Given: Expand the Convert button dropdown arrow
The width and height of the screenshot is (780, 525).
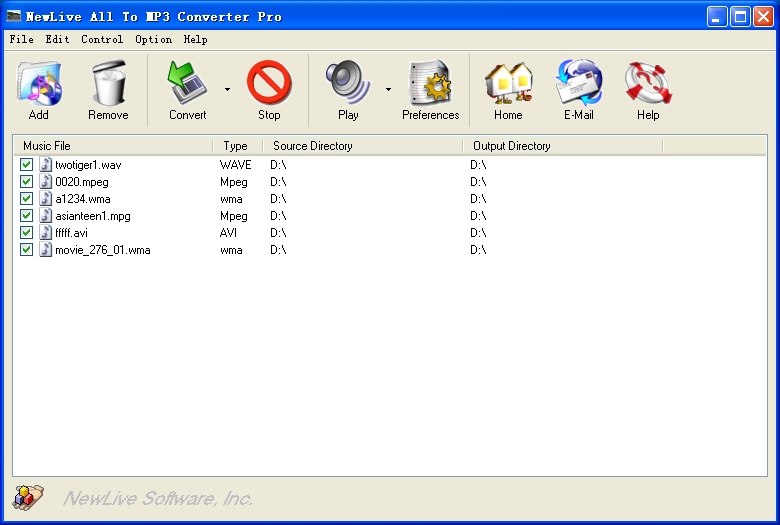Looking at the screenshot, I should point(227,90).
